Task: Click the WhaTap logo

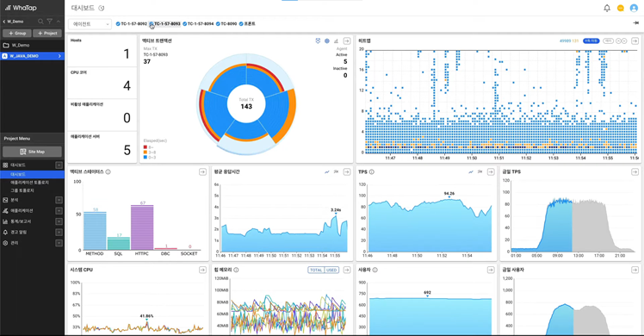Action: [21, 8]
